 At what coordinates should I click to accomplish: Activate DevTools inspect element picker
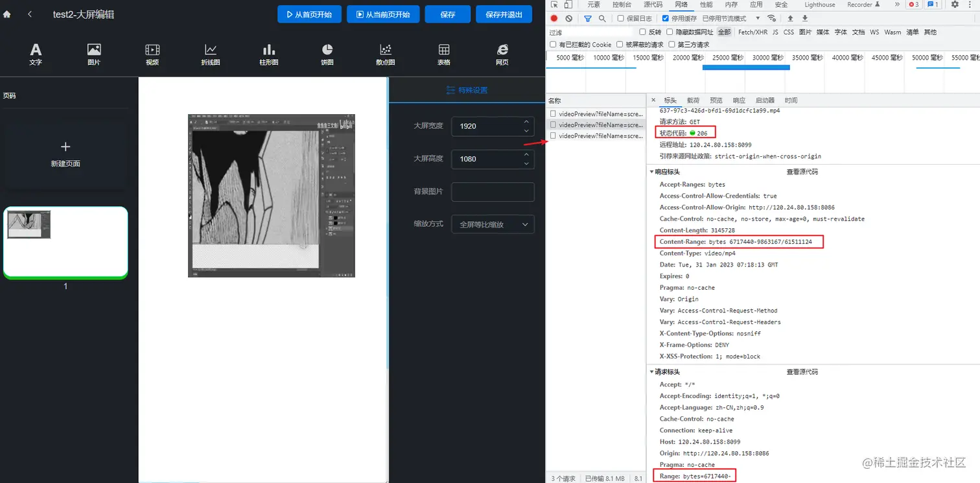click(554, 5)
